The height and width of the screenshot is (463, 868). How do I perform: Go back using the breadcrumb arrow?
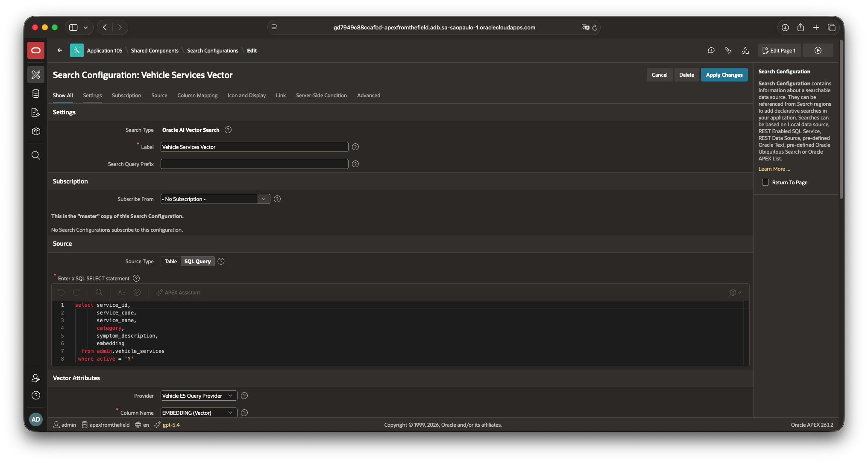tap(60, 50)
